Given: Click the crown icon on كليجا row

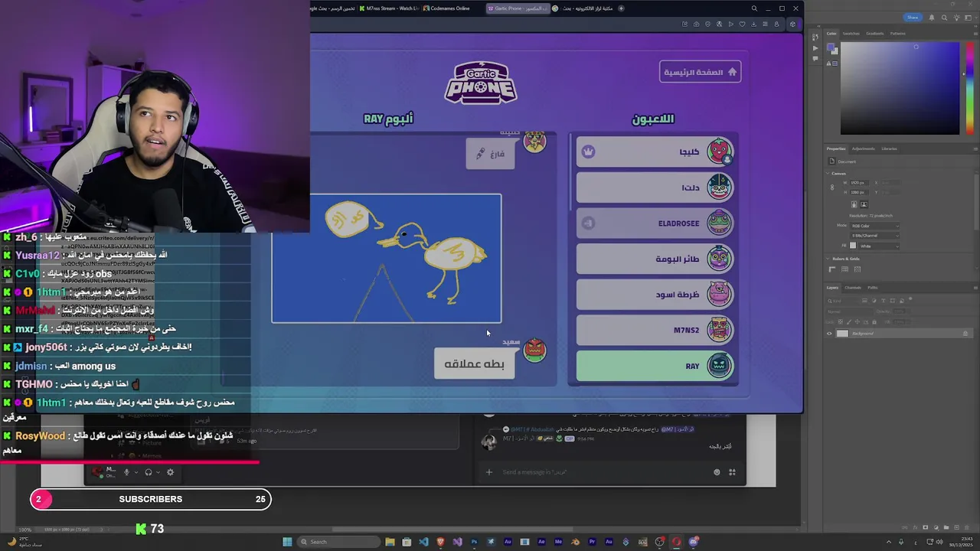Looking at the screenshot, I should click(588, 152).
